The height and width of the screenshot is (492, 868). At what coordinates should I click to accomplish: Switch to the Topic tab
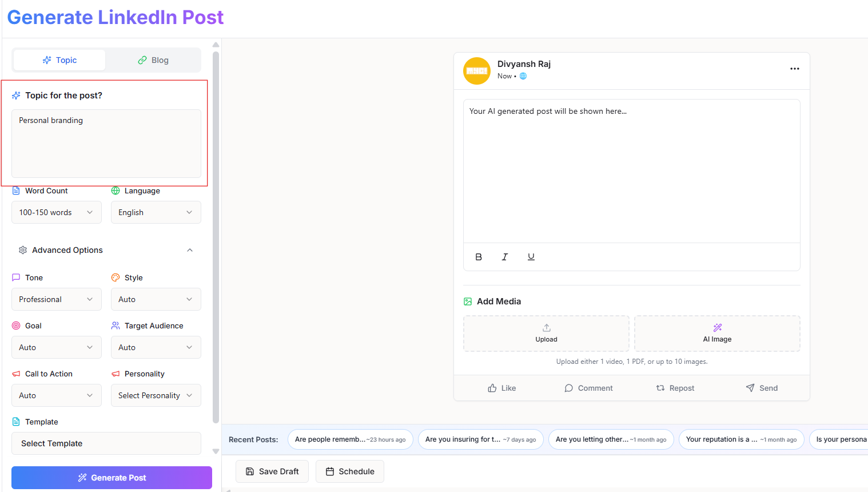59,60
